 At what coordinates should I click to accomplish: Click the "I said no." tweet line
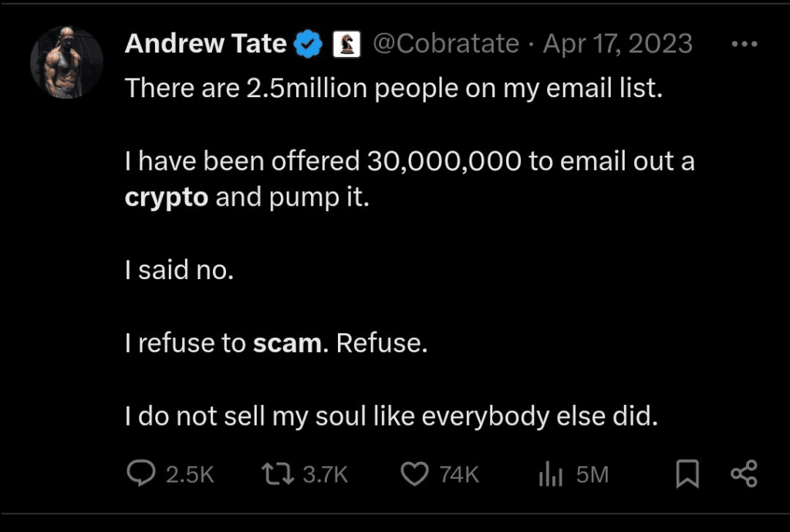[179, 271]
